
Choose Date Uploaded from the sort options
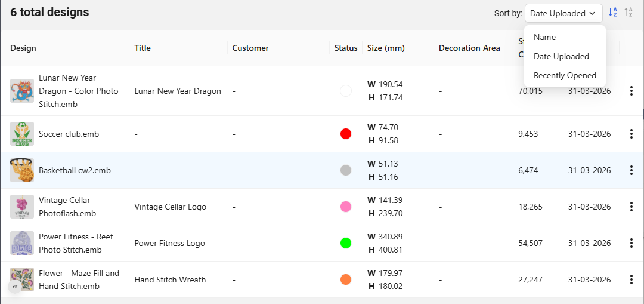[x=561, y=56]
